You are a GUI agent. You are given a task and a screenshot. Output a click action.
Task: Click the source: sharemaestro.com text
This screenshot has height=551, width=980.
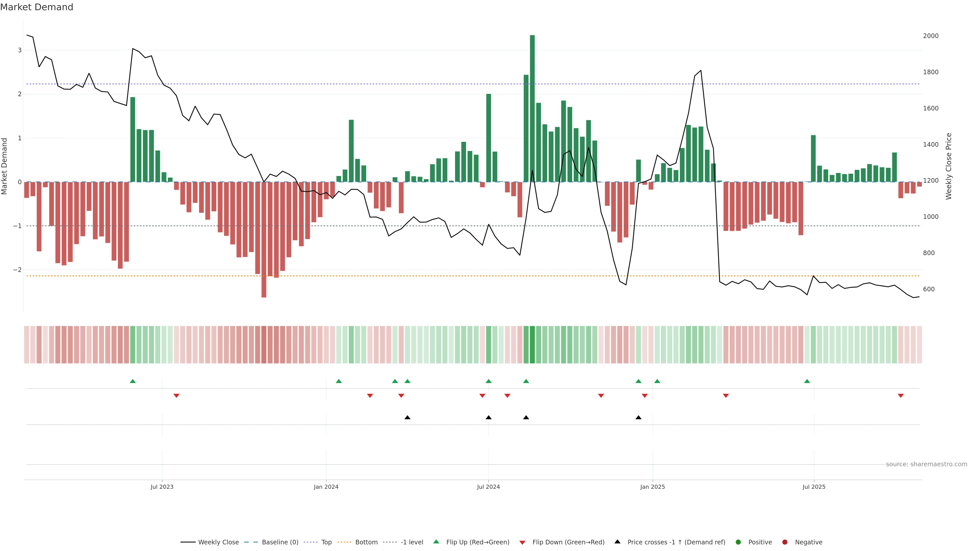(926, 464)
